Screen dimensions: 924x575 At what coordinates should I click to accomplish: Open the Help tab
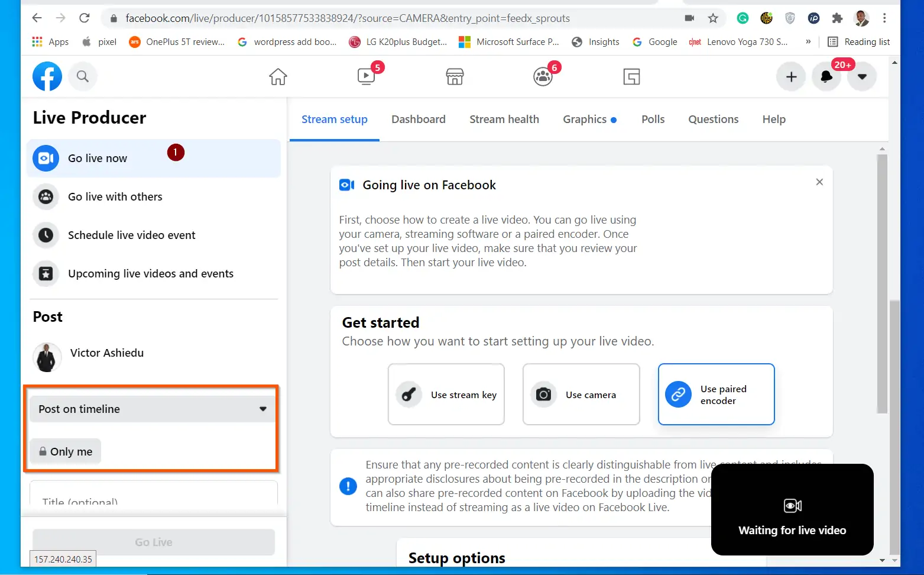click(x=774, y=119)
